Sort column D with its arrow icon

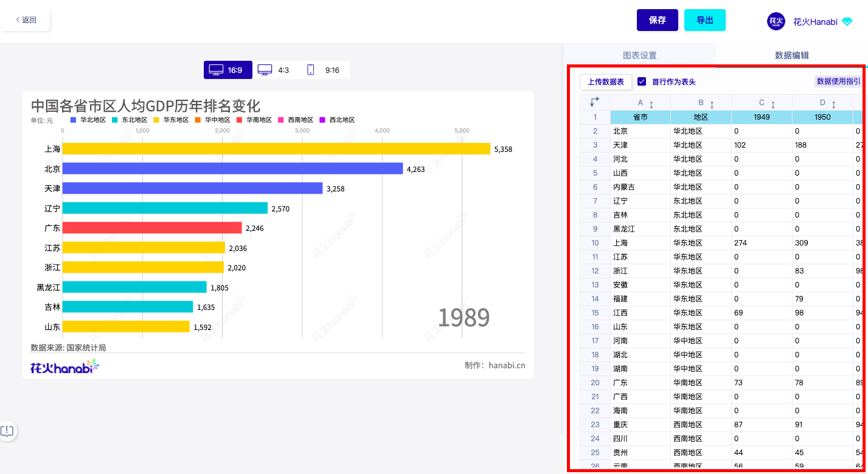pyautogui.click(x=833, y=104)
